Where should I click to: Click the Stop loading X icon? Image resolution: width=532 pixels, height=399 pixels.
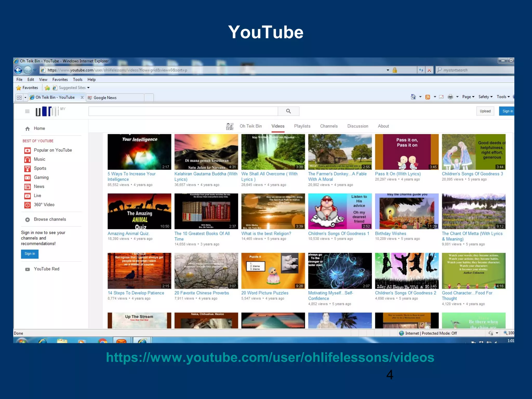429,70
